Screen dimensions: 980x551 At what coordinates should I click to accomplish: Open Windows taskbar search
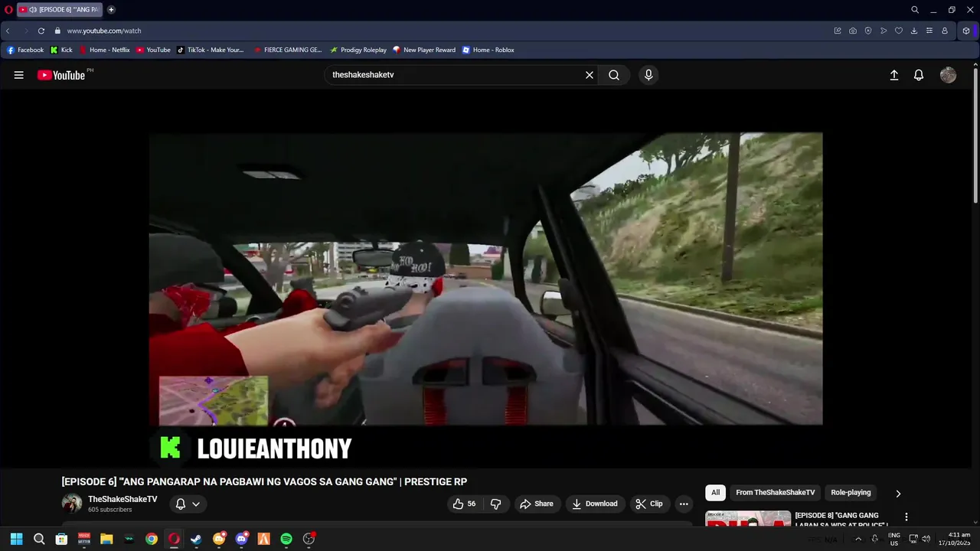click(39, 539)
